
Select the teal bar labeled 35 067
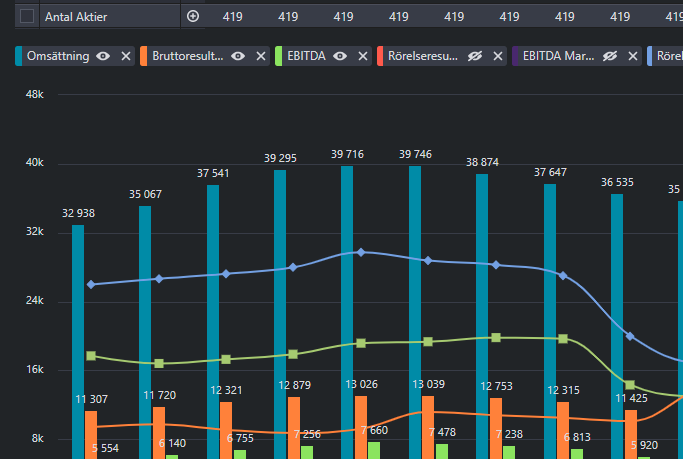coord(145,332)
